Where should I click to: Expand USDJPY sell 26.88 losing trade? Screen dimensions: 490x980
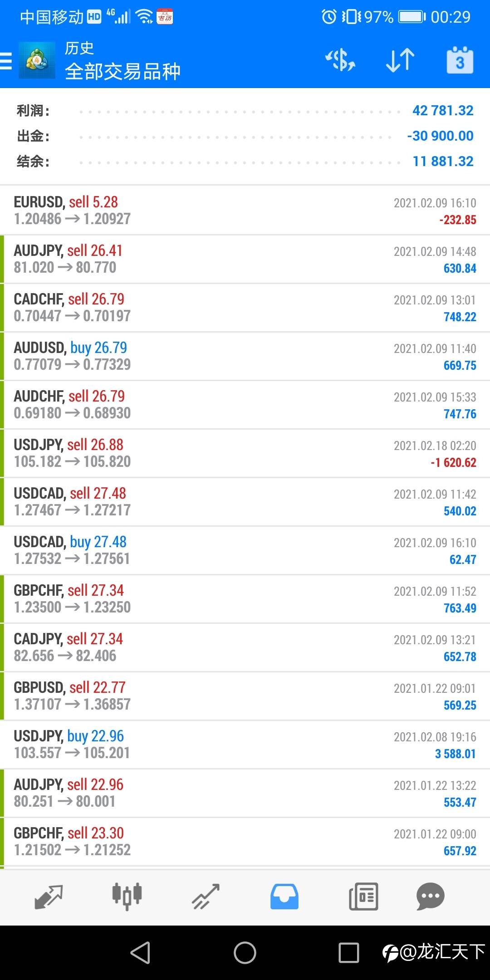pos(245,453)
